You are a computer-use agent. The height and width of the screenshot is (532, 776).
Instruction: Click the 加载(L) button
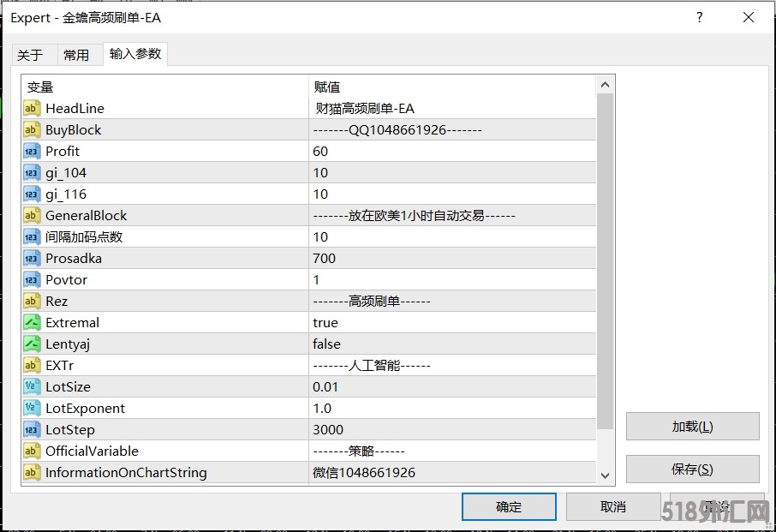click(692, 427)
